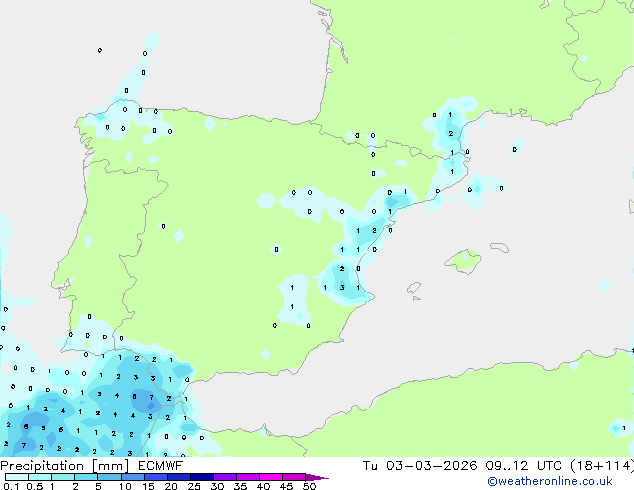The width and height of the screenshot is (634, 490).
Task: Click the 1–2 mm legend color box
Action: (63, 477)
